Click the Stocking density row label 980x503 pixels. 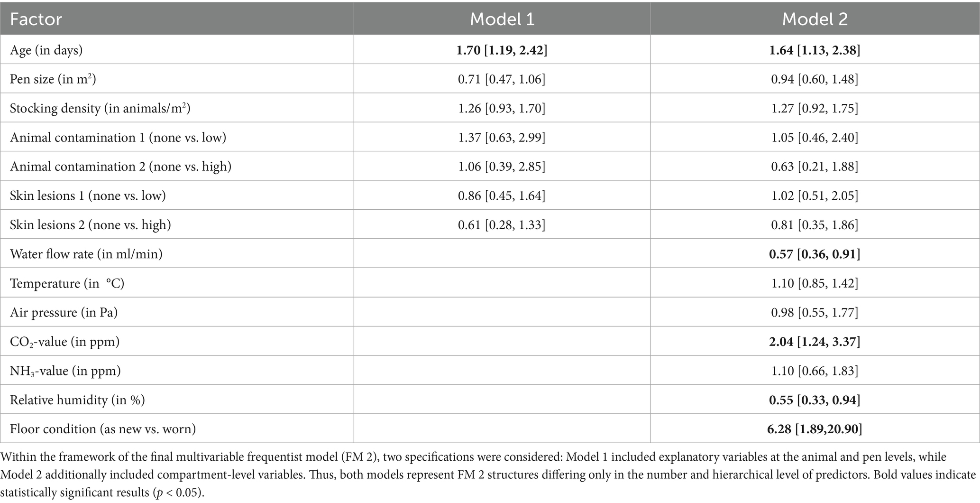(100, 108)
